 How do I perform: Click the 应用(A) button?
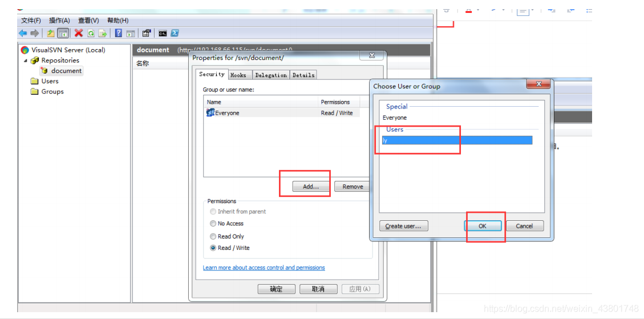pos(360,289)
